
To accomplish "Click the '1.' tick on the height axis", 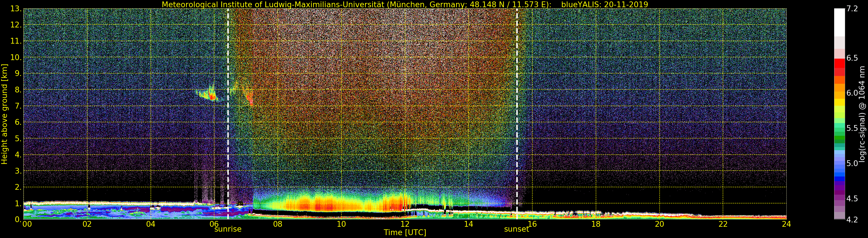I will click(18, 203).
